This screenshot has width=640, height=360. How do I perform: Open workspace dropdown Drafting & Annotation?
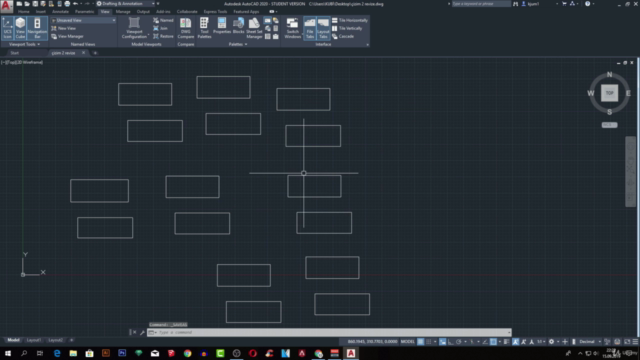126,4
